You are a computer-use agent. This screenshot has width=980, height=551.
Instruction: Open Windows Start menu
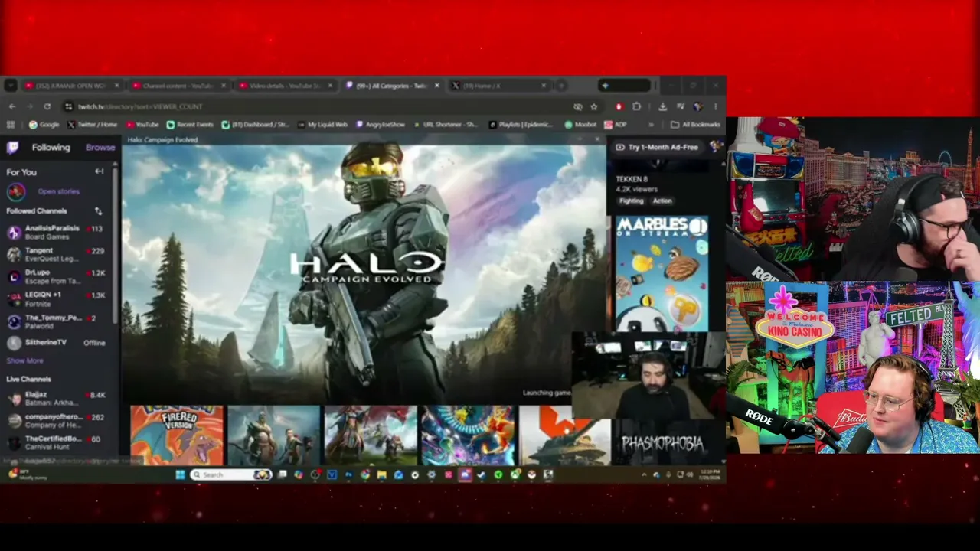(x=180, y=474)
